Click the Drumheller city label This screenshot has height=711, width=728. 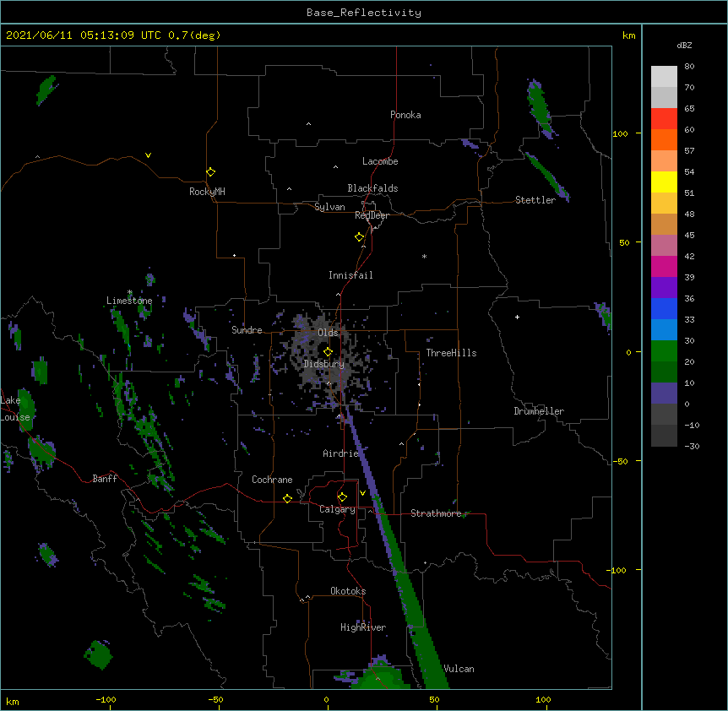point(539,411)
